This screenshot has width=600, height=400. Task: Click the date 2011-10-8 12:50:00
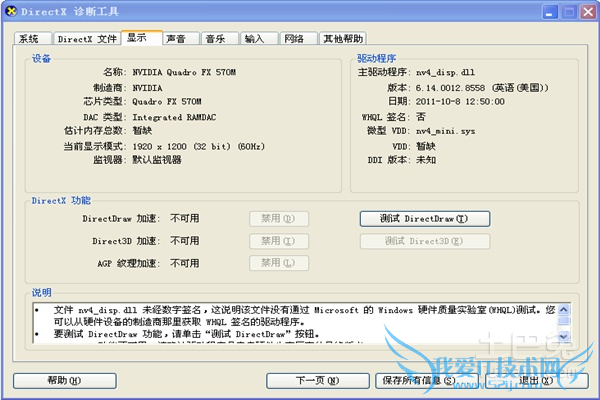tap(460, 101)
